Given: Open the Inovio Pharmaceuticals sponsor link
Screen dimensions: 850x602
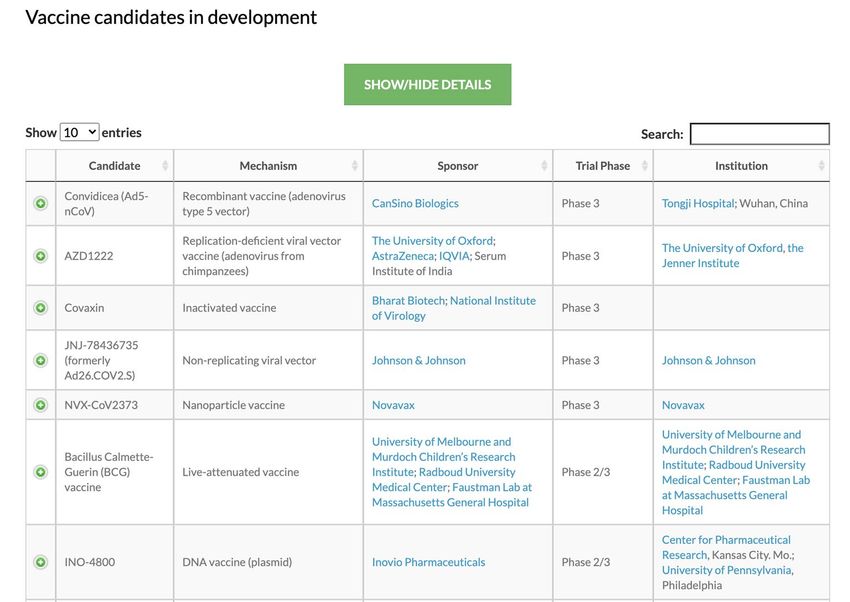Looking at the screenshot, I should [428, 562].
